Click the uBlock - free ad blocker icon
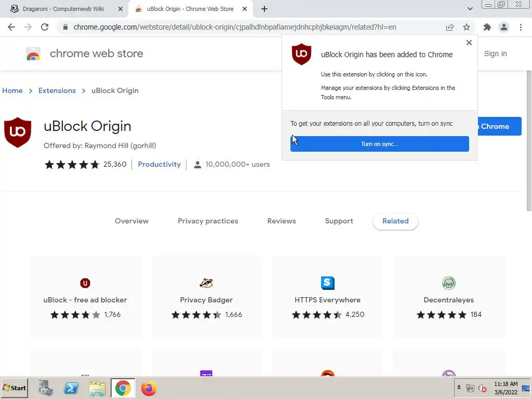 coord(85,283)
